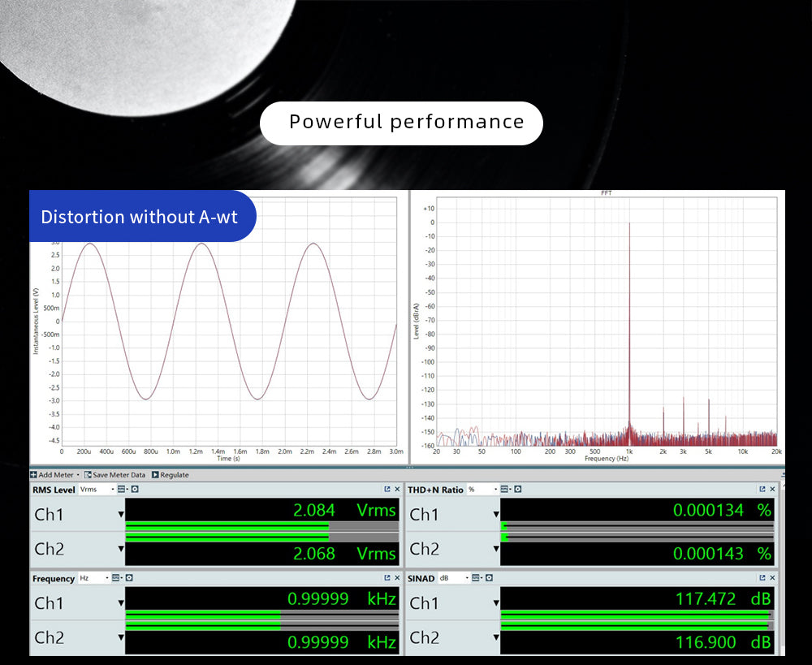Pop out the Frequency meter panel
This screenshot has width=812, height=665.
pos(387,578)
